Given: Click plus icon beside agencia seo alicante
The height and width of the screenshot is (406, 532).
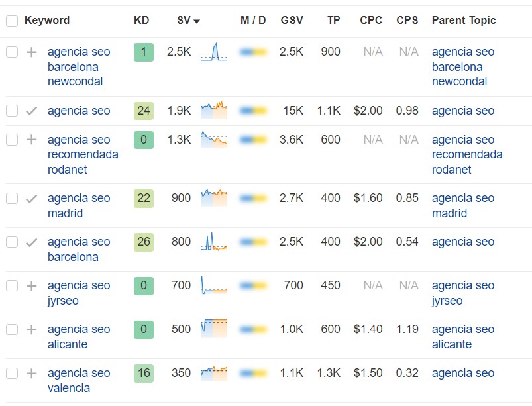Looking at the screenshot, I should tap(32, 330).
